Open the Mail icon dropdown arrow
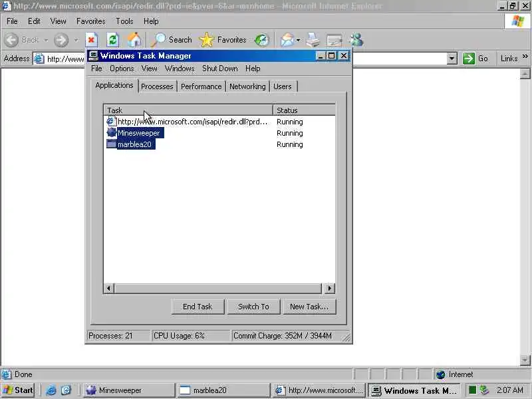Viewport: 532px width, 399px height. [298, 40]
